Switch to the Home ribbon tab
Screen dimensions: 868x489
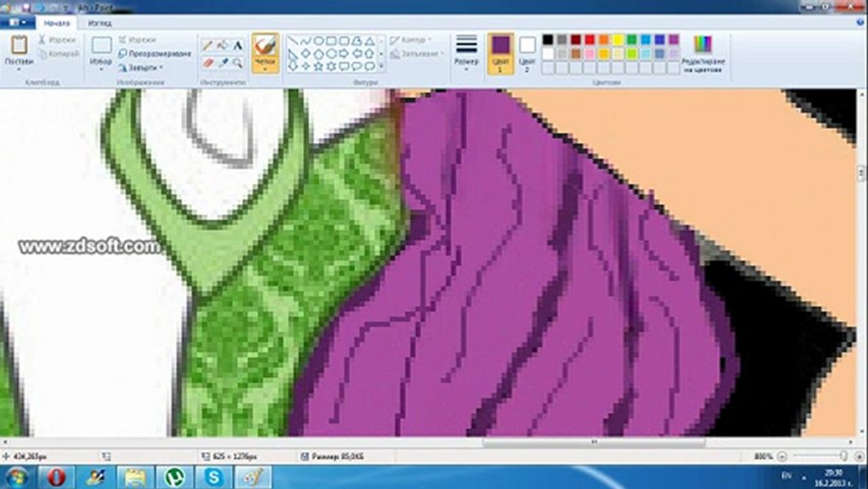57,23
